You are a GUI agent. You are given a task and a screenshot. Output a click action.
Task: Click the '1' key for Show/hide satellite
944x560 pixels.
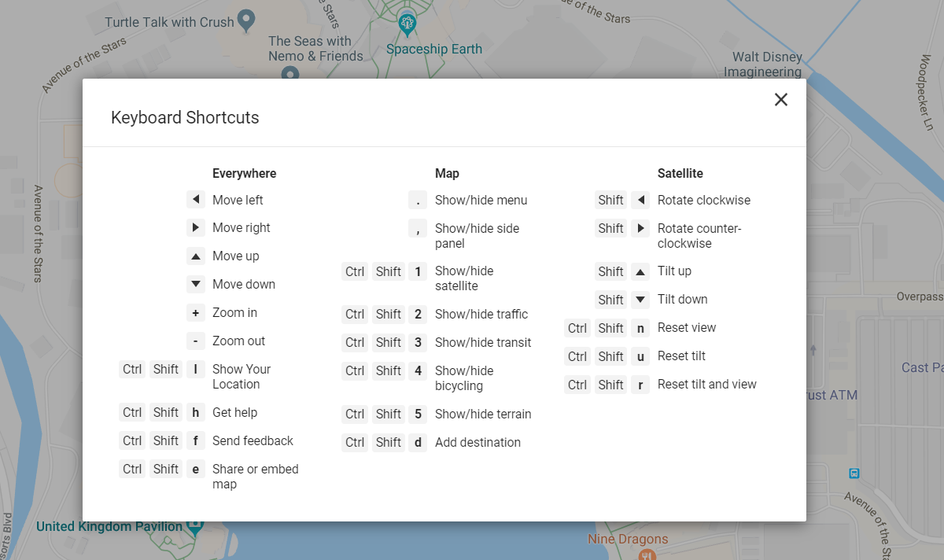[x=418, y=271]
